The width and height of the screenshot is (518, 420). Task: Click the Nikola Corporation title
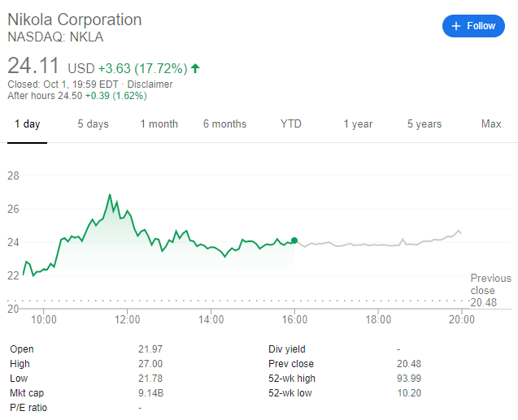coord(75,19)
